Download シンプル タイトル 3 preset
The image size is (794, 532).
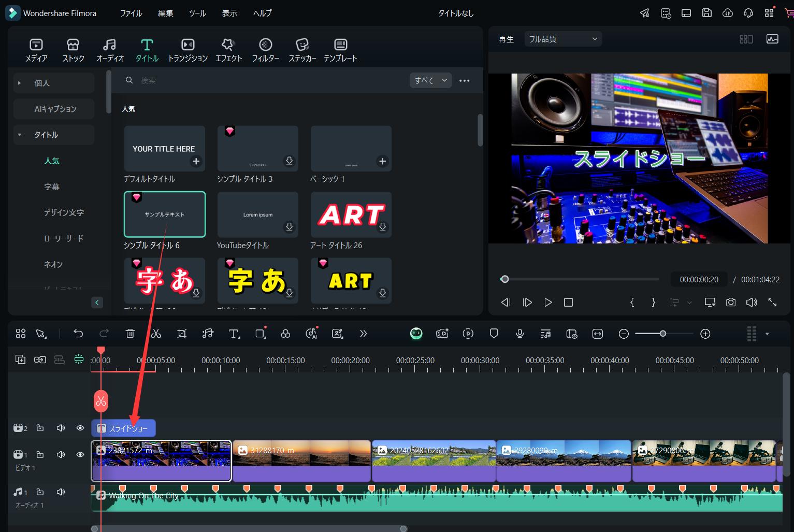(289, 161)
